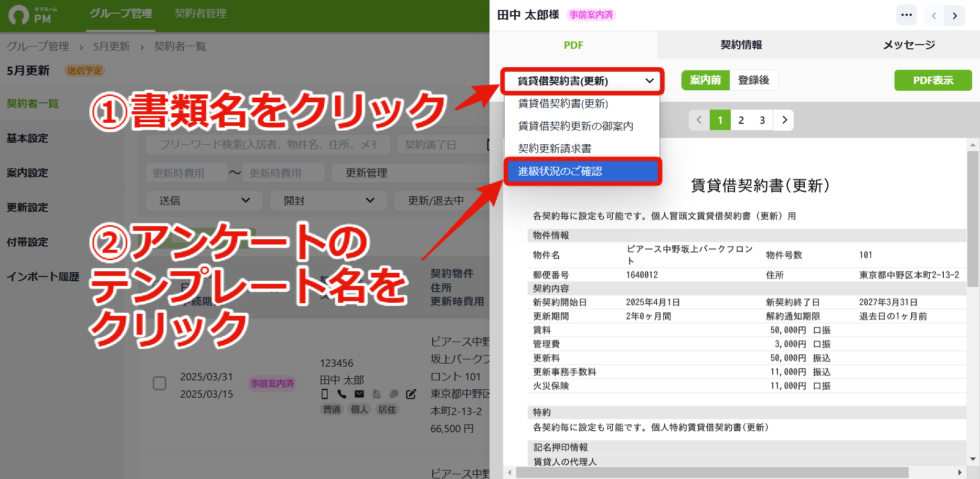This screenshot has width=980, height=479.
Task: Click 居住 tag in contractor row
Action: coord(387,410)
